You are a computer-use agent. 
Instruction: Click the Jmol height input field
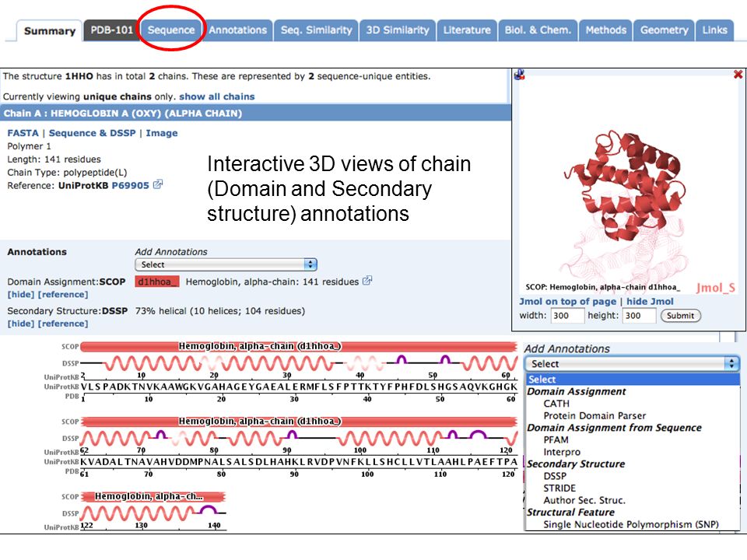(x=639, y=316)
